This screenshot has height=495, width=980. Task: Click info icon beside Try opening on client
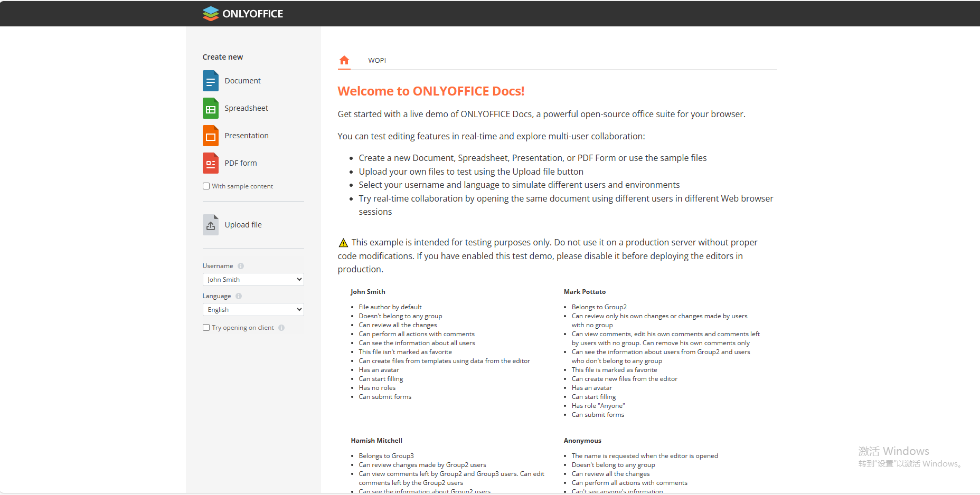(x=281, y=328)
